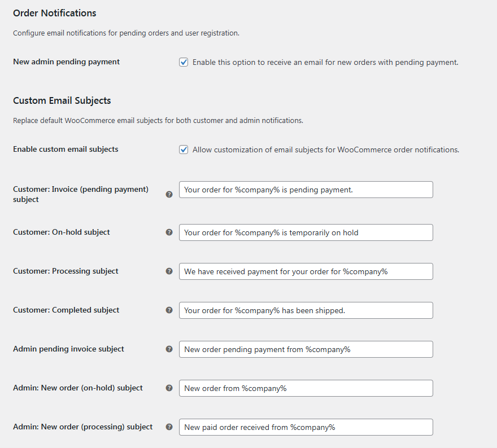The image size is (497, 448).
Task: Focus the Admin pending invoice subject field
Action: point(306,349)
